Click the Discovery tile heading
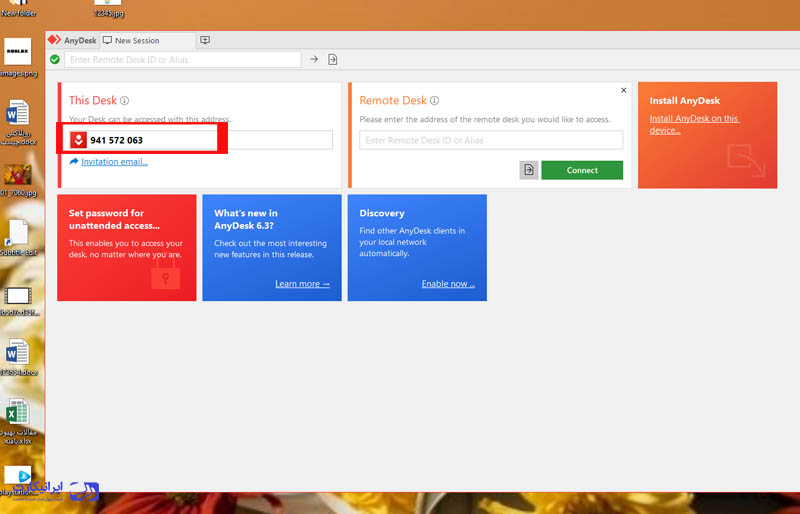The image size is (800, 514). [x=382, y=213]
